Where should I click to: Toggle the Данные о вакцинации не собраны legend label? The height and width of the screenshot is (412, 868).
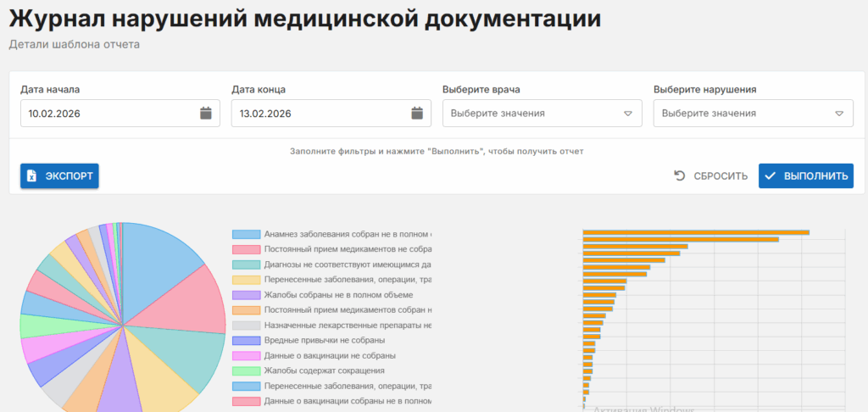tap(329, 356)
